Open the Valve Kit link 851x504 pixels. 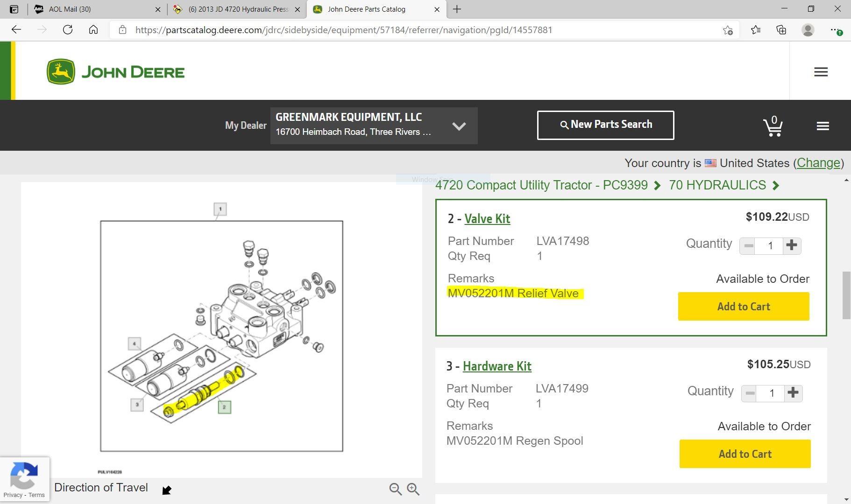click(x=487, y=218)
